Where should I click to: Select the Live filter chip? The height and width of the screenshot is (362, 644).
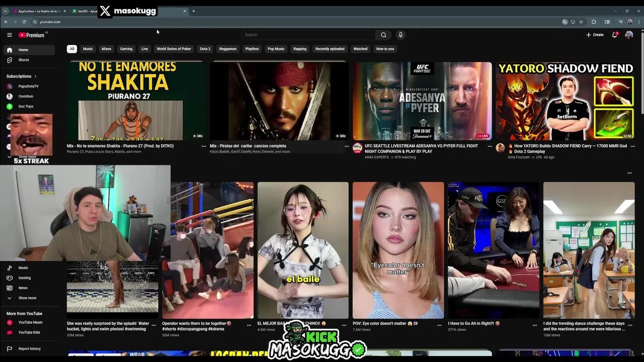(x=144, y=49)
